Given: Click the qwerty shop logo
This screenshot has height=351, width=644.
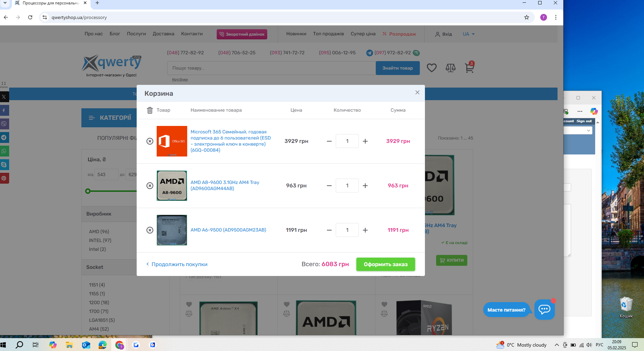Looking at the screenshot, I should coord(112,66).
